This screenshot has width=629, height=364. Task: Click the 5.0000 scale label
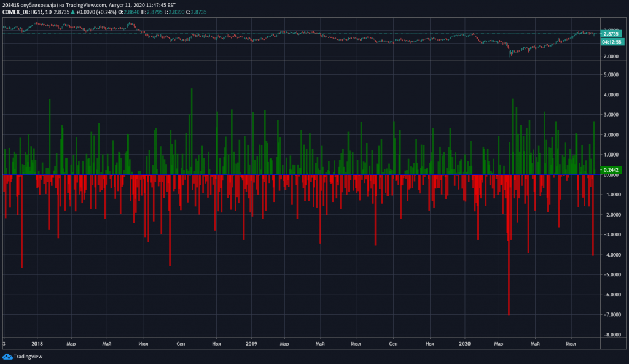(x=611, y=74)
